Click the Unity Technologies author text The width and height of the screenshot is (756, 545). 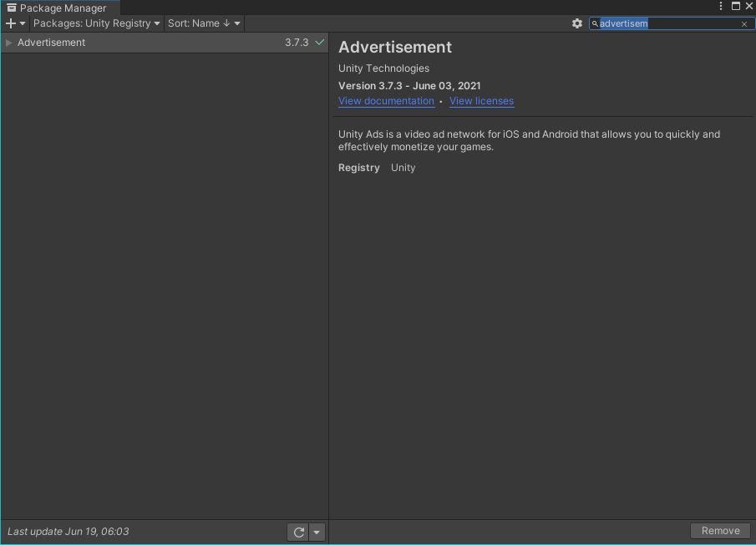(383, 68)
